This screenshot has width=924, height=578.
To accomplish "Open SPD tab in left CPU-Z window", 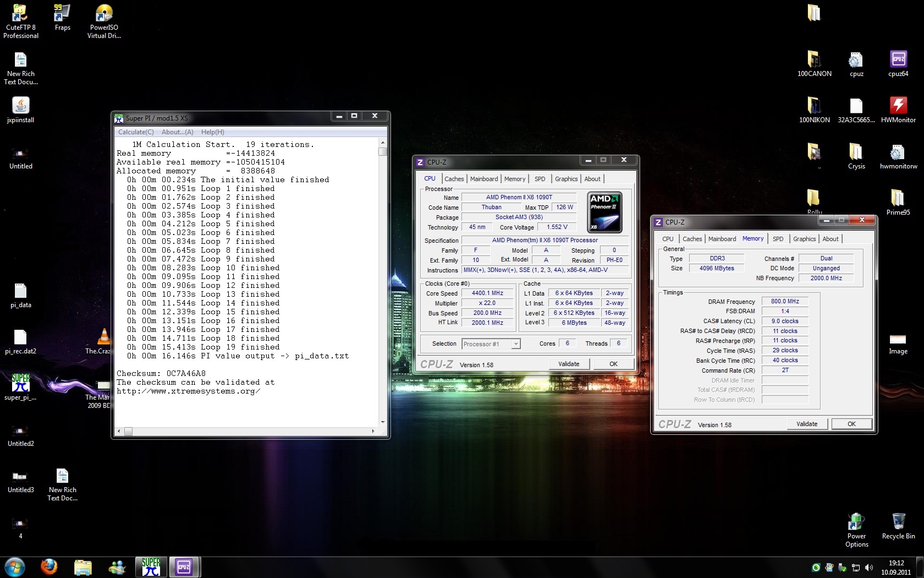I will [540, 179].
